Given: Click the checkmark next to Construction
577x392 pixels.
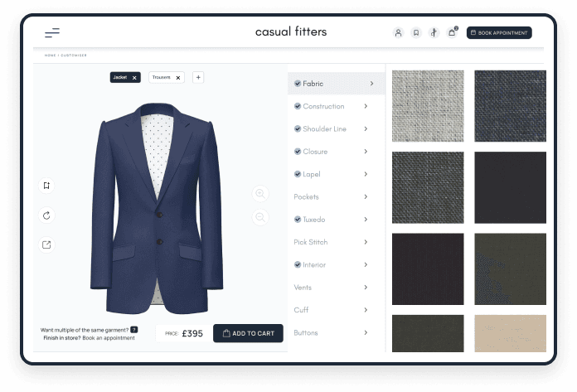Looking at the screenshot, I should pos(298,106).
